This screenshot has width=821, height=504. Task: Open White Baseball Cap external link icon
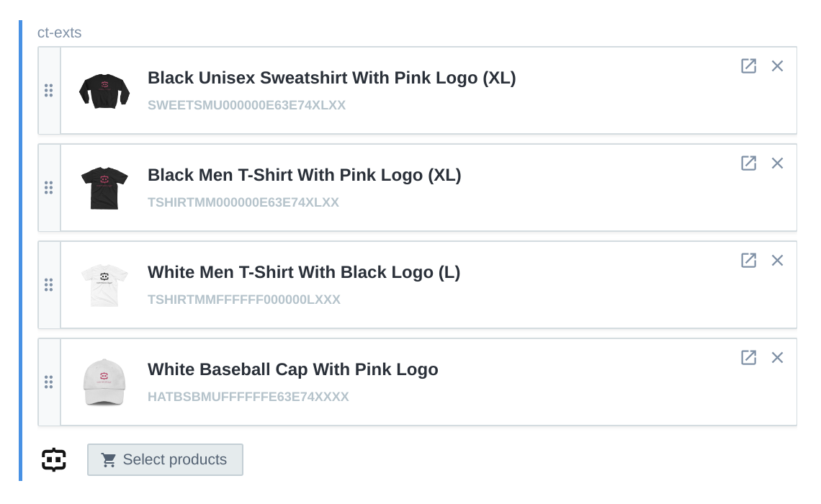coord(749,358)
